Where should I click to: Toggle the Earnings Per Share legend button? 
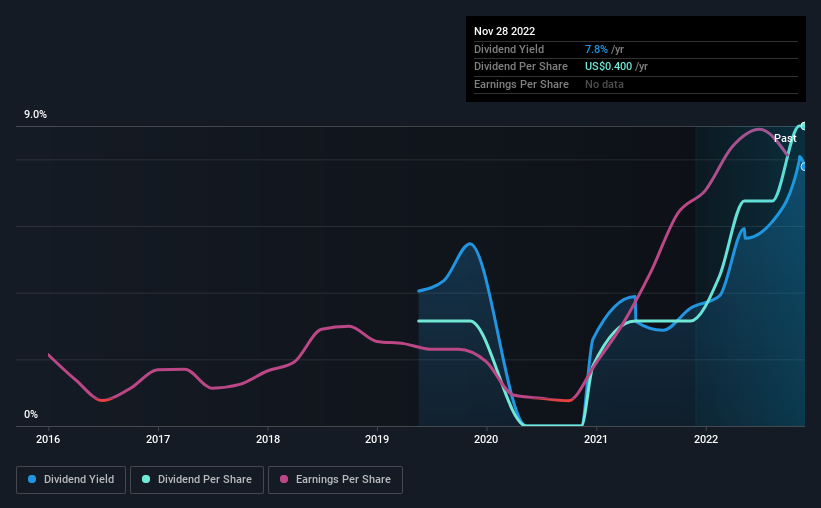(335, 480)
